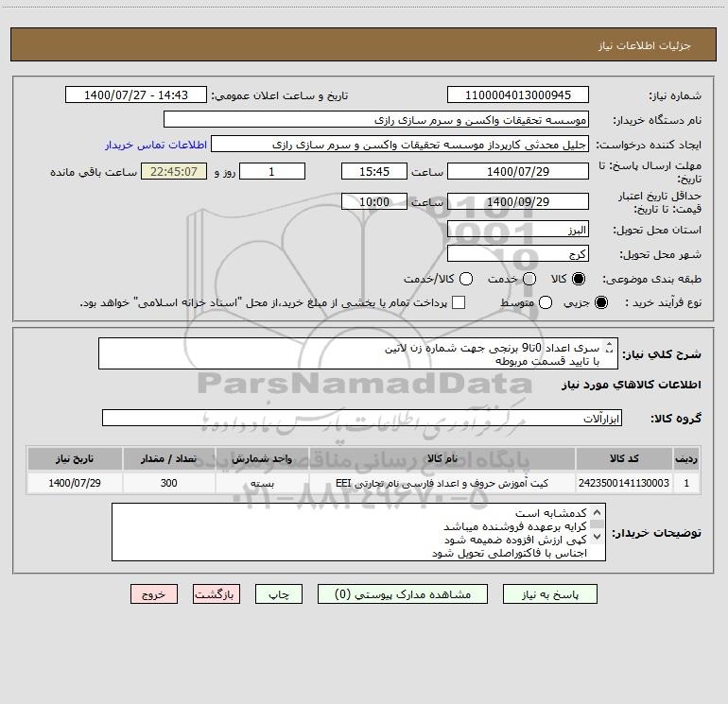Click the چاپ print button
728x704 pixels.
(x=279, y=594)
